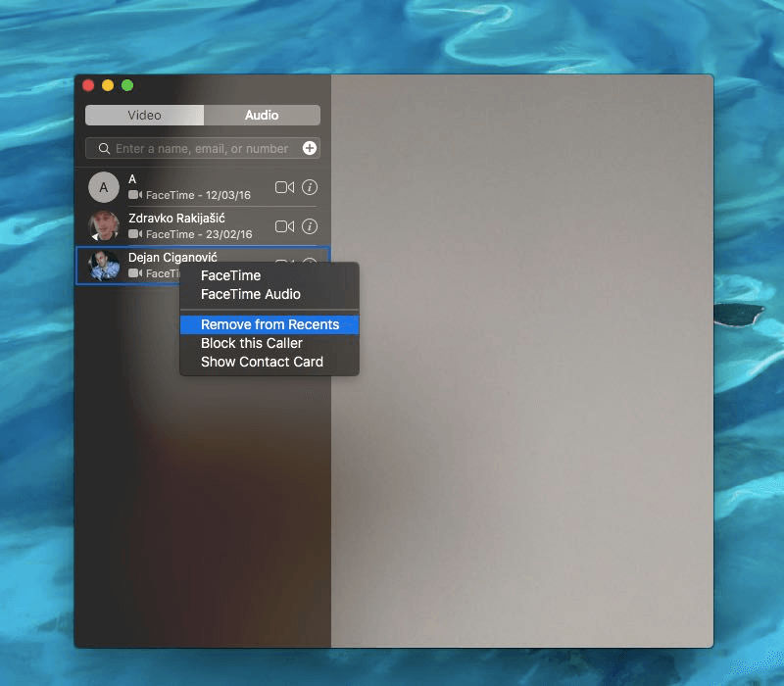Image resolution: width=784 pixels, height=686 pixels.
Task: Click the plus button to add a new contact
Action: tap(309, 148)
